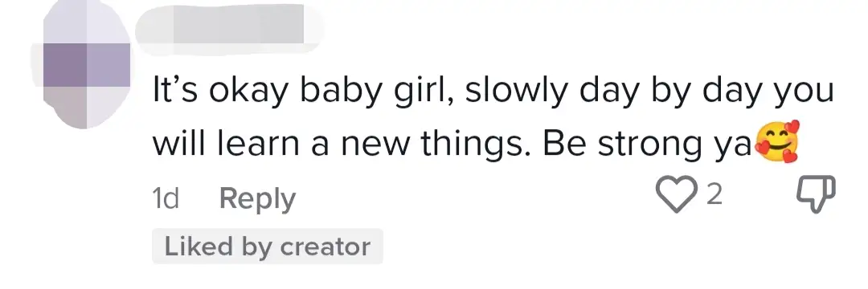
Task: Toggle the heart to favorite this comment
Action: (676, 194)
